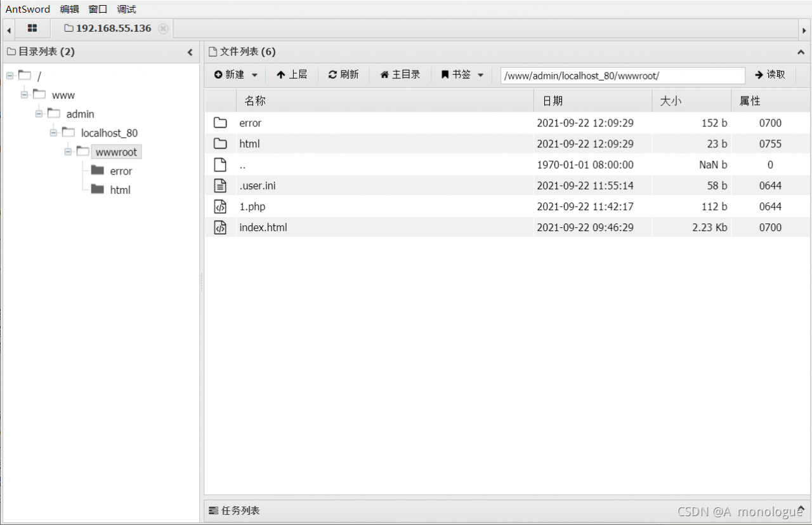The width and height of the screenshot is (812, 525).
Task: Click the index.html code file icon
Action: click(220, 227)
